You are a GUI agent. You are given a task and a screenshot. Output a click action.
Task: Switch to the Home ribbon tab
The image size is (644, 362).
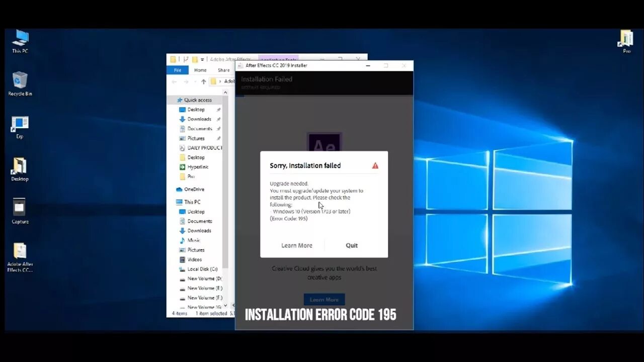pos(200,70)
